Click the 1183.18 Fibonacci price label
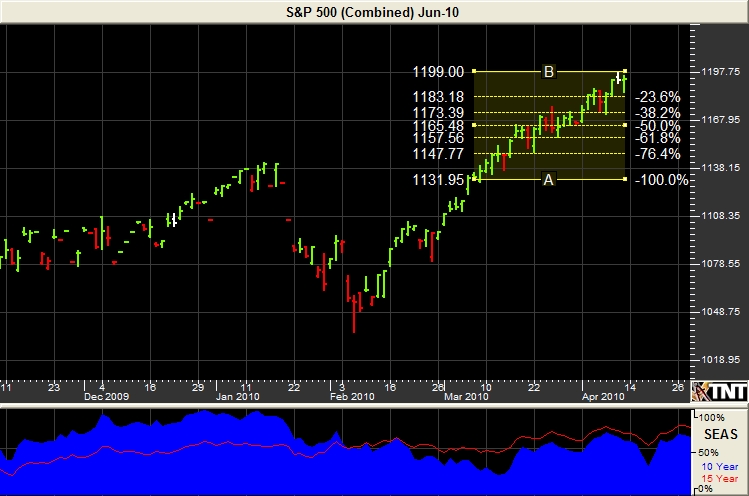Viewport: 749px width, 496px height. coord(438,97)
